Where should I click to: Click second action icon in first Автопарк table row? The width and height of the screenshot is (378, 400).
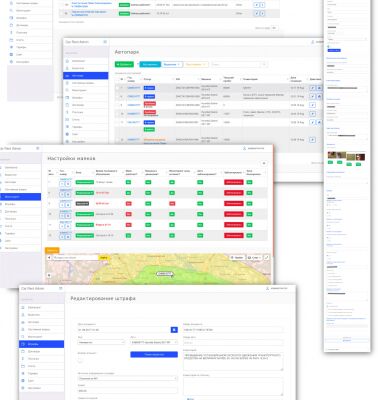(x=319, y=88)
